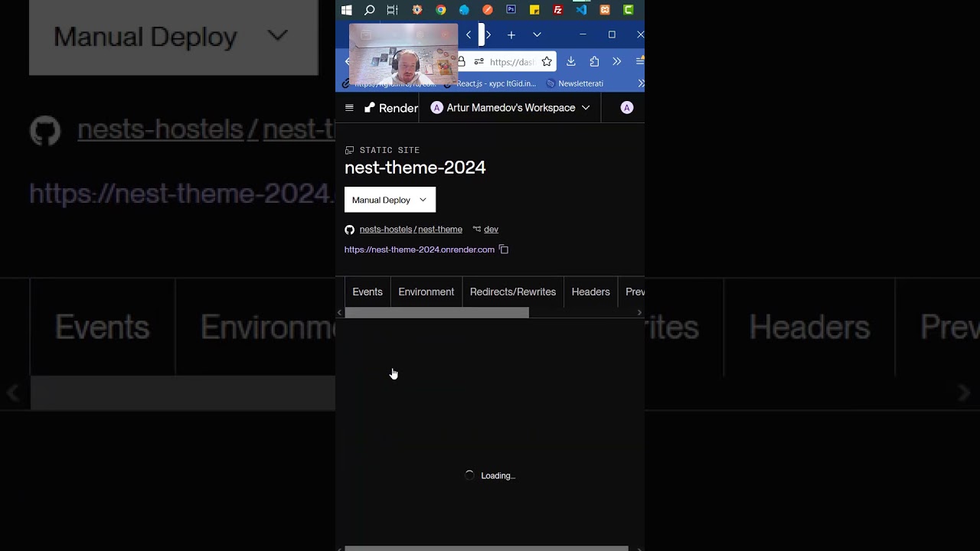The width and height of the screenshot is (980, 551).
Task: Click the tab scrollbar right arrow
Action: pos(640,312)
